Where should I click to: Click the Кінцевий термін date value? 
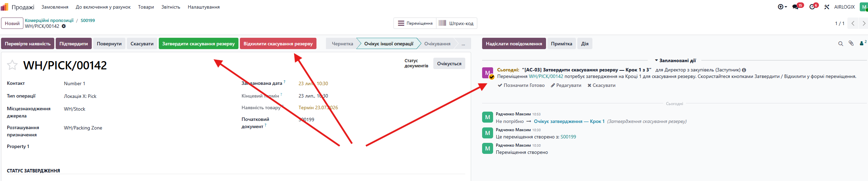coord(313,96)
